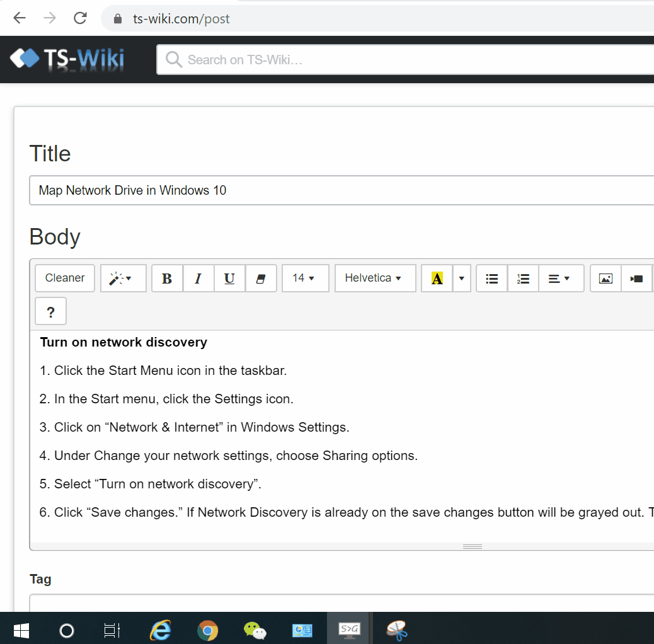Open the Helvetica font family dropdown
The height and width of the screenshot is (644, 654).
pos(375,279)
